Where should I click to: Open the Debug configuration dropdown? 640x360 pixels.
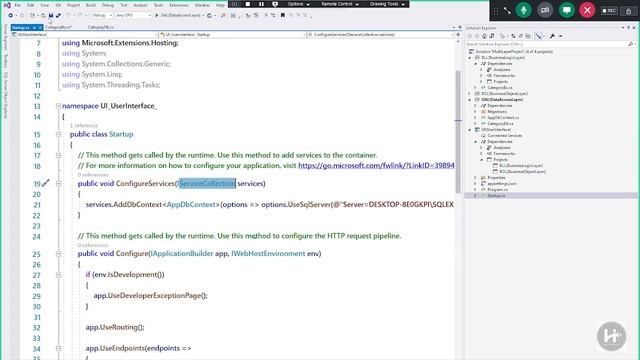click(x=102, y=15)
